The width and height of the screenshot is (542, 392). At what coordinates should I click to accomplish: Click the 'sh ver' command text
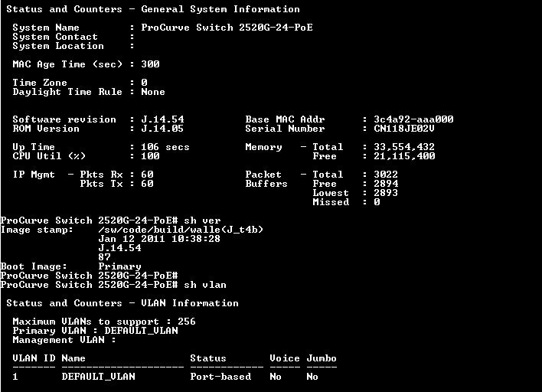tap(202, 220)
